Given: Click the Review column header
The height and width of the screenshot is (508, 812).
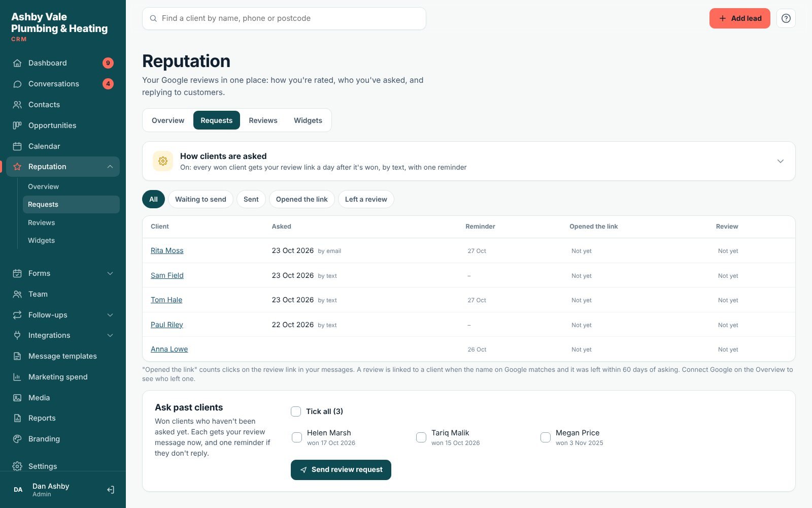Looking at the screenshot, I should tap(727, 227).
